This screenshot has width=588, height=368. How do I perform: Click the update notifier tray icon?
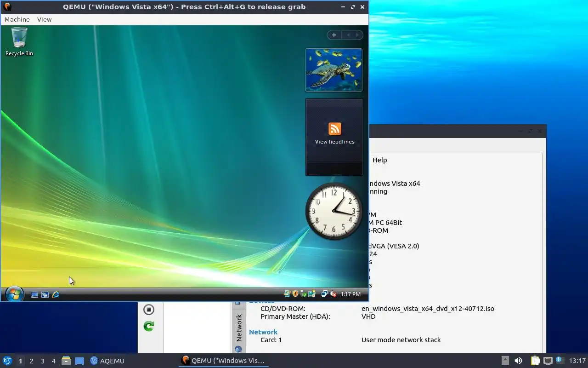click(x=560, y=360)
